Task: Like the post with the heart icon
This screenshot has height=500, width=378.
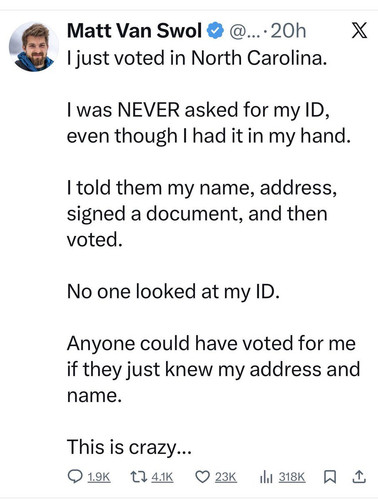Action: 202,477
